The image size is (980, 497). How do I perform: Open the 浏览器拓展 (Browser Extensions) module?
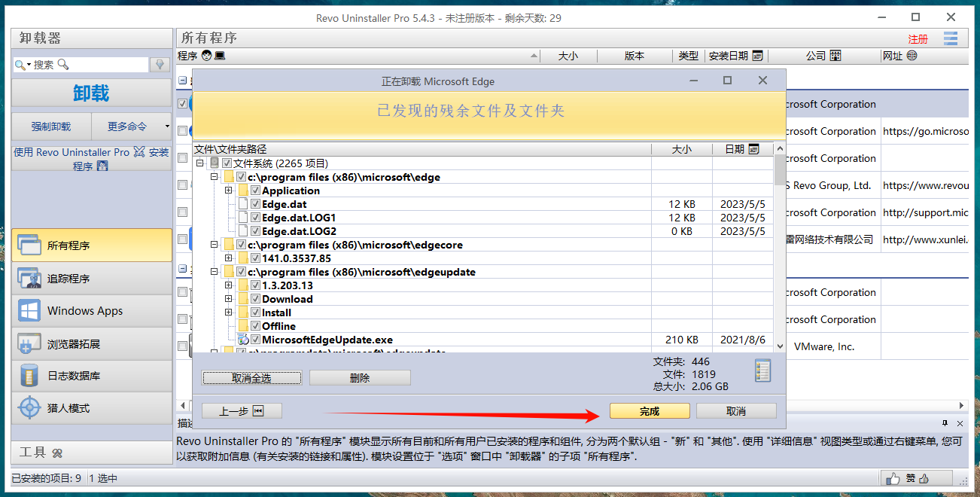click(x=91, y=344)
